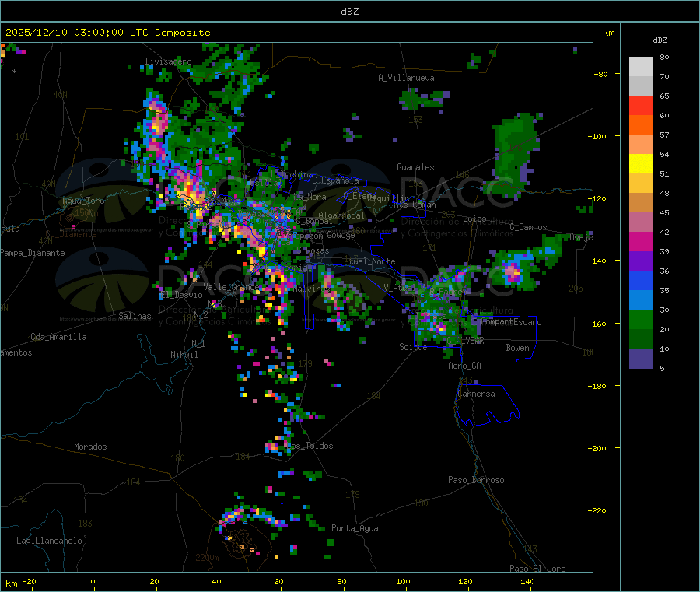Viewport: 700px width, 592px height.
Task: Click the Aero_GA map label
Action: click(x=465, y=366)
